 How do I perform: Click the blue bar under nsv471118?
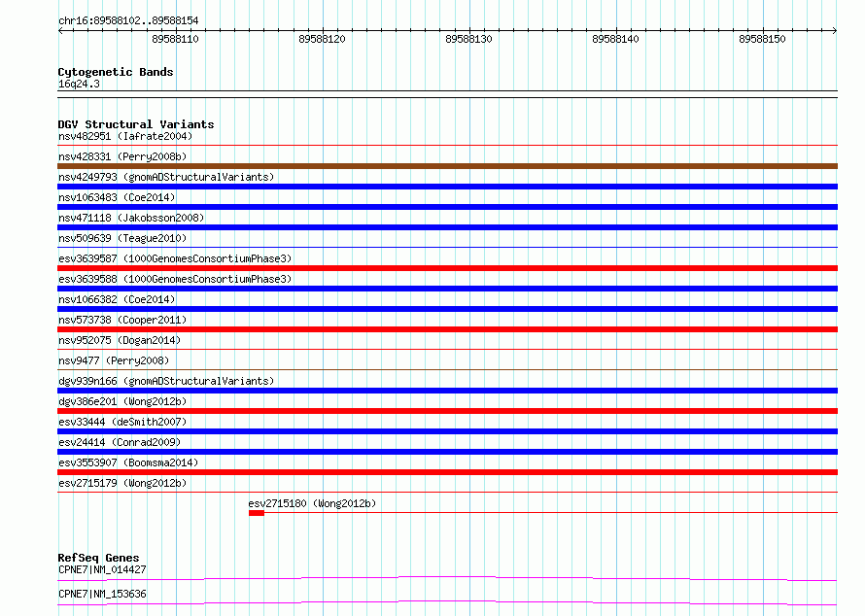click(x=447, y=227)
